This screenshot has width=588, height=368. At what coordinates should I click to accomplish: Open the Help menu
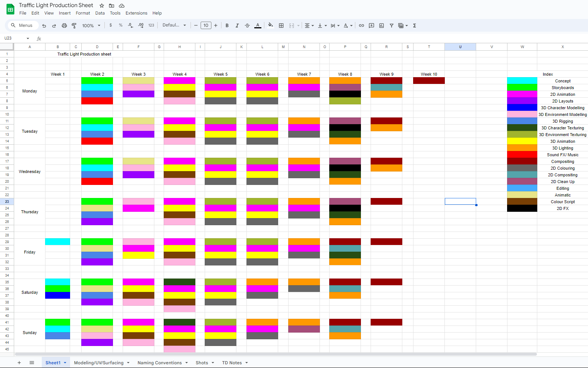tap(157, 13)
